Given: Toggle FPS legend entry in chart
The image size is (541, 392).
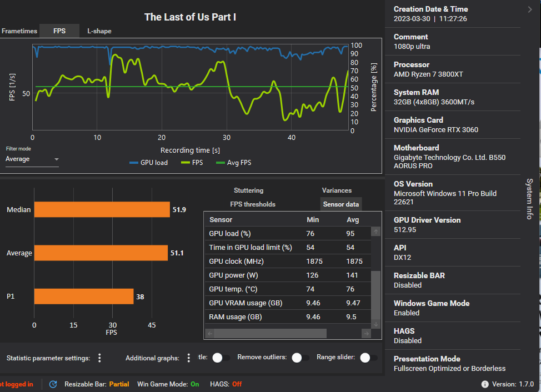Looking at the screenshot, I should point(192,163).
